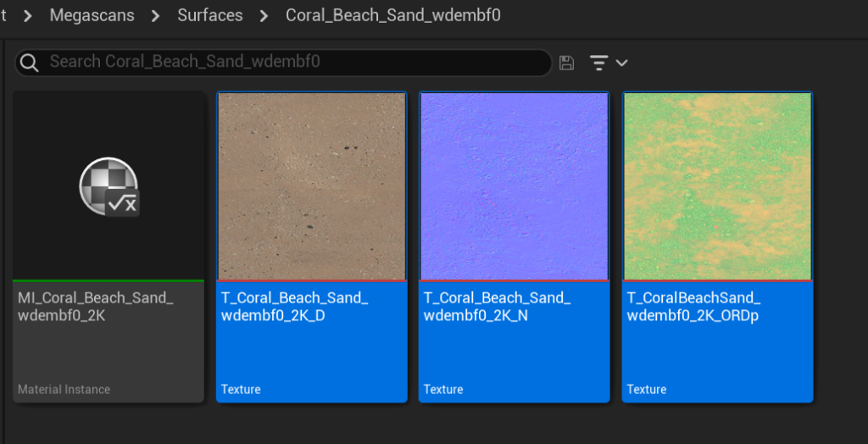Viewport: 868px width, 444px height.
Task: Open the filter lines icon
Action: [599, 63]
